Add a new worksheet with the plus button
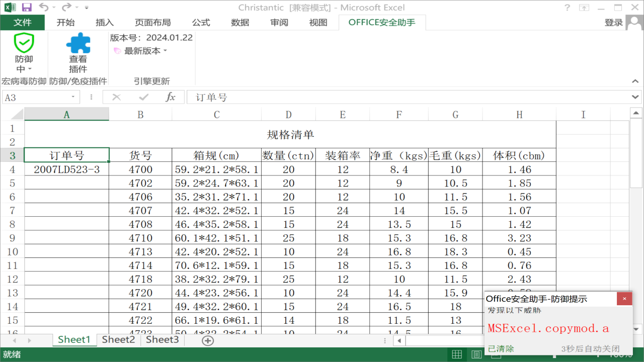Viewport: 644px width, 362px height. (x=207, y=340)
